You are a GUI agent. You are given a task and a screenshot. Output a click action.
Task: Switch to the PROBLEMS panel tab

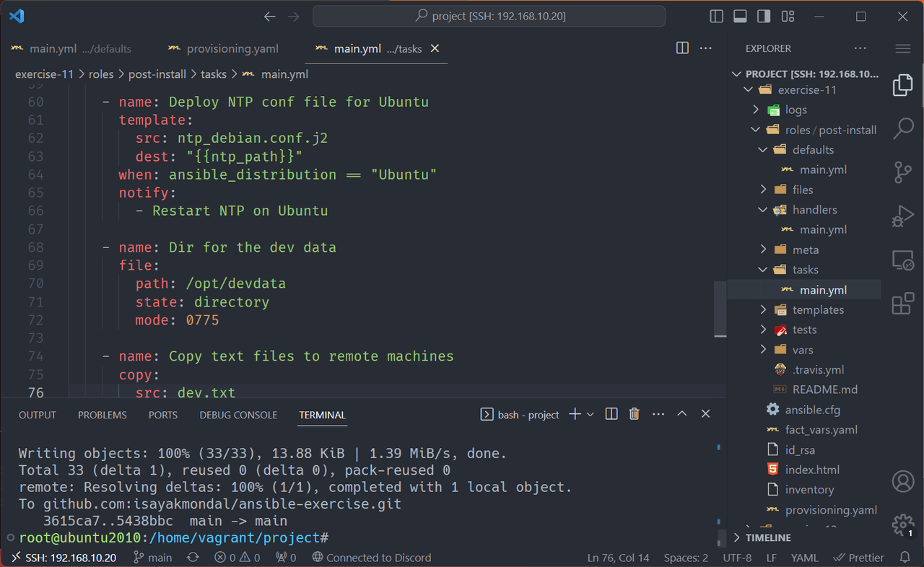coord(103,415)
